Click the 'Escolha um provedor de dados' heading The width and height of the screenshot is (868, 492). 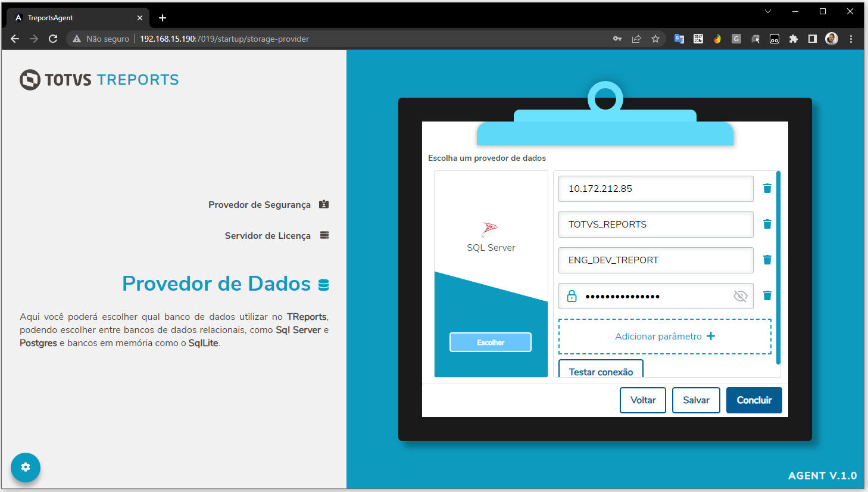(x=487, y=158)
